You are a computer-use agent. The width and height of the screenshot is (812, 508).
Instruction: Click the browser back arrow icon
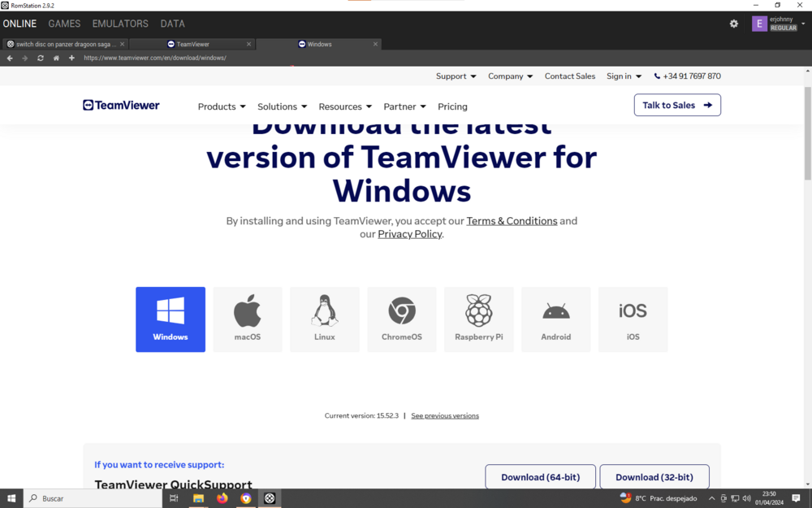click(x=10, y=59)
